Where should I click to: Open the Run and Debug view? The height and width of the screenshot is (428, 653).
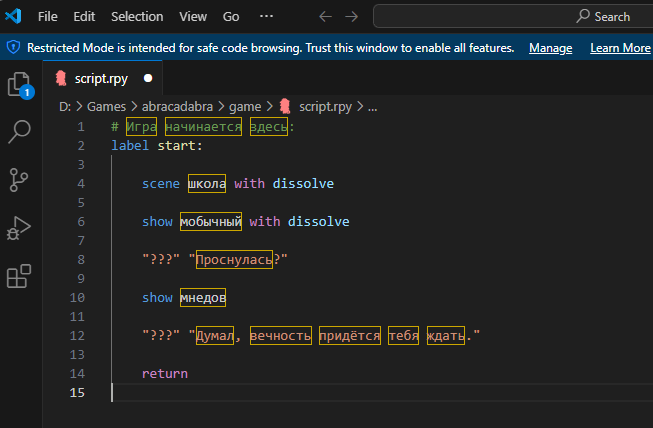(19, 228)
